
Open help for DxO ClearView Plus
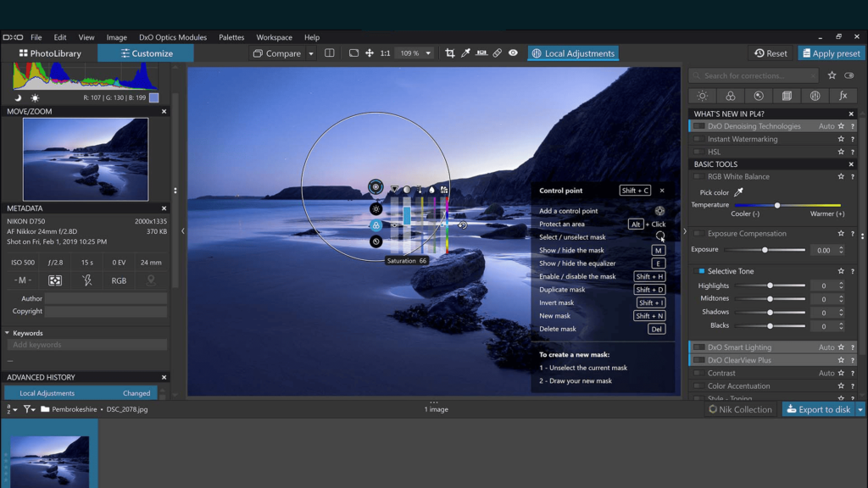click(853, 360)
